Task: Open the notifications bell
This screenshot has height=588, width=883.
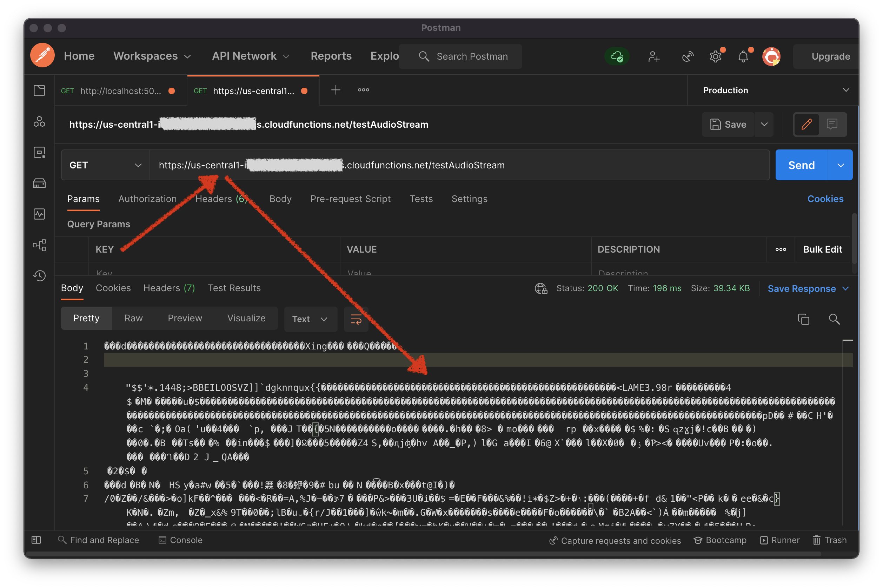Action: (743, 56)
